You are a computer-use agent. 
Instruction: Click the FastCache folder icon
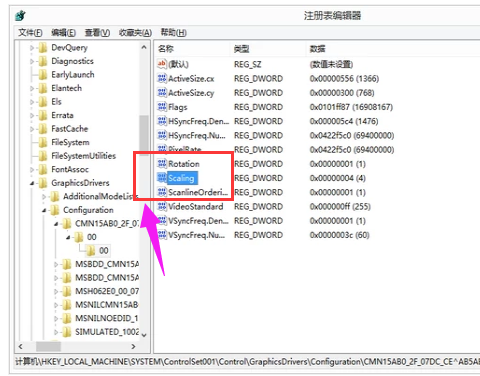click(x=43, y=129)
